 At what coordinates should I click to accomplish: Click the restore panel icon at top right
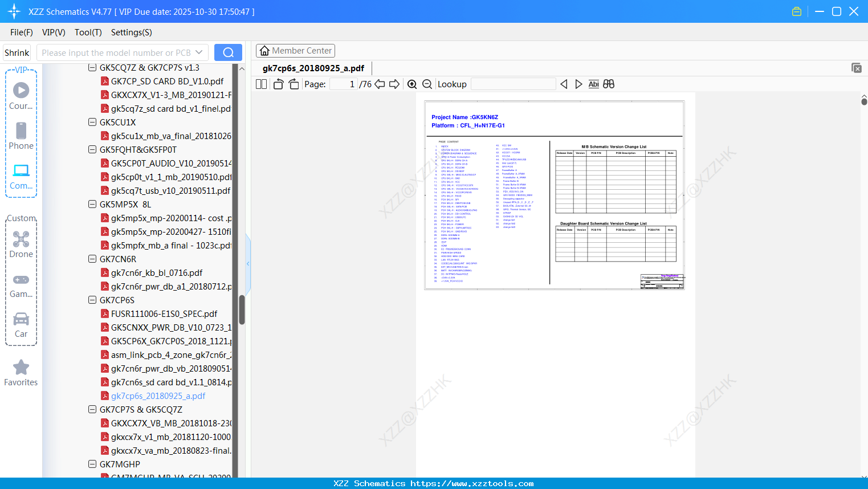click(856, 68)
